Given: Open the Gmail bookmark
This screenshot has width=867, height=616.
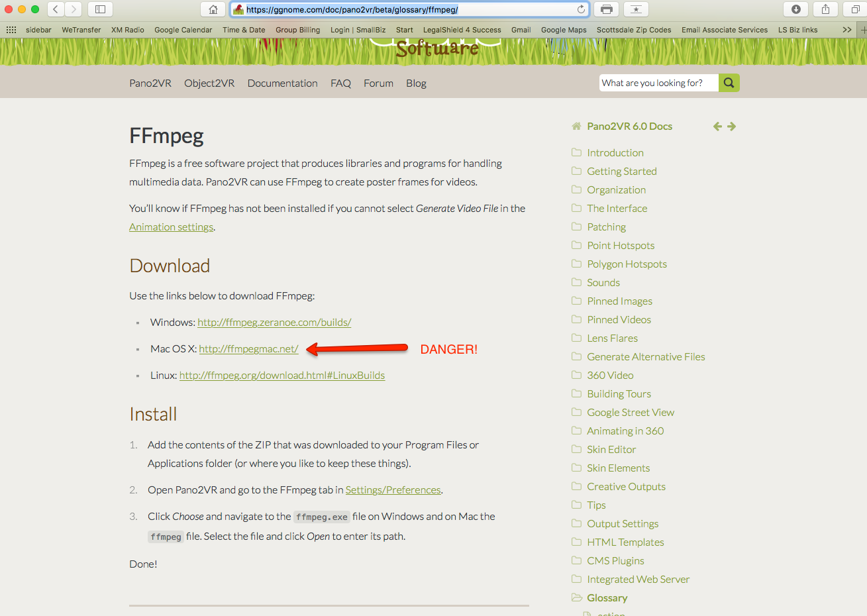Looking at the screenshot, I should (x=521, y=30).
